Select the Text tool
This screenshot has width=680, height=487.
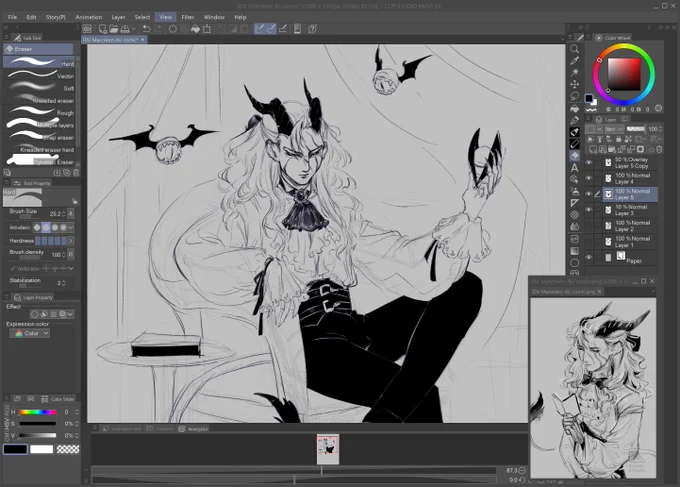(574, 167)
